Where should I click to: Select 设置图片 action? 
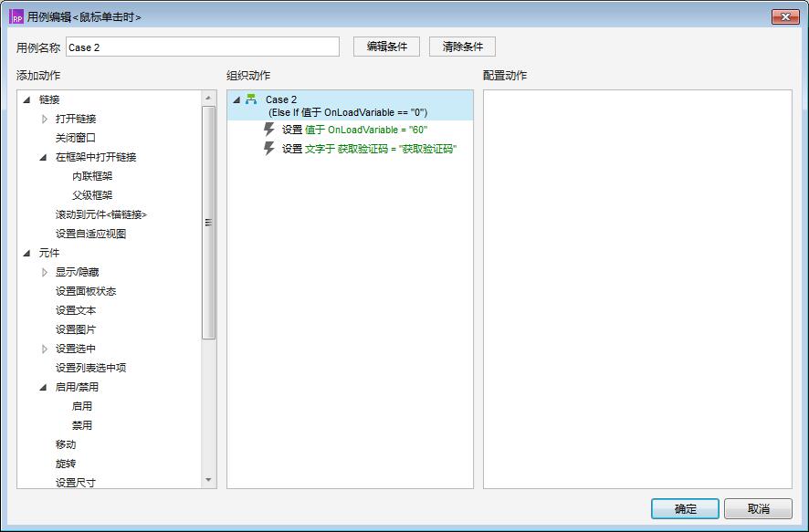76,329
